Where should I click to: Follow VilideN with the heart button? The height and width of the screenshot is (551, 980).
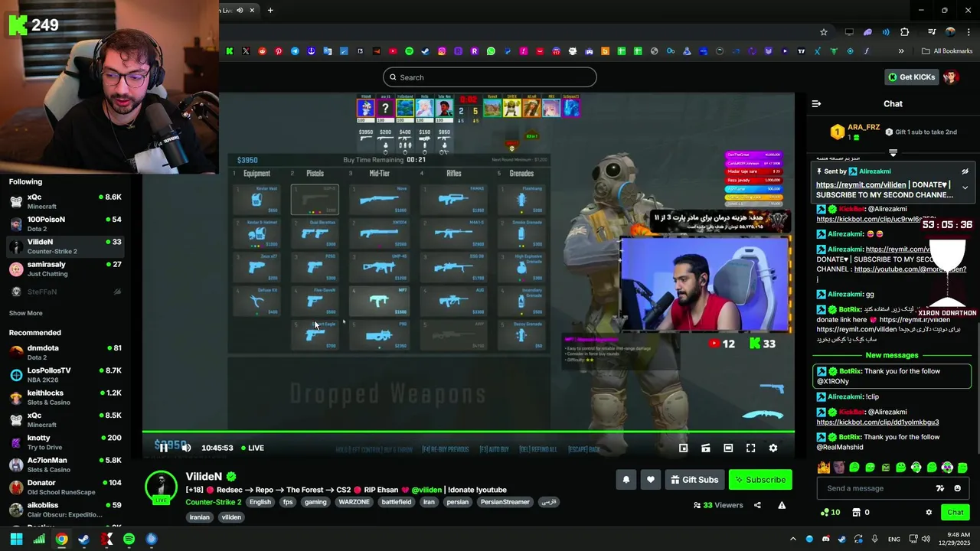point(651,480)
